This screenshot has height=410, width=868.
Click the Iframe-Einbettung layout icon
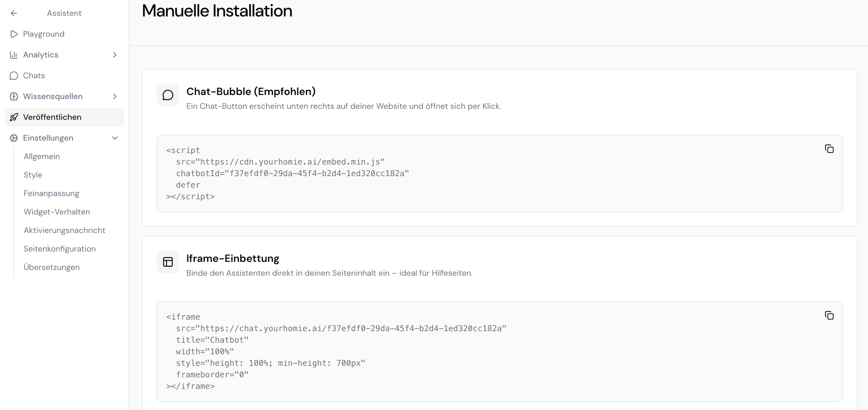coord(168,262)
